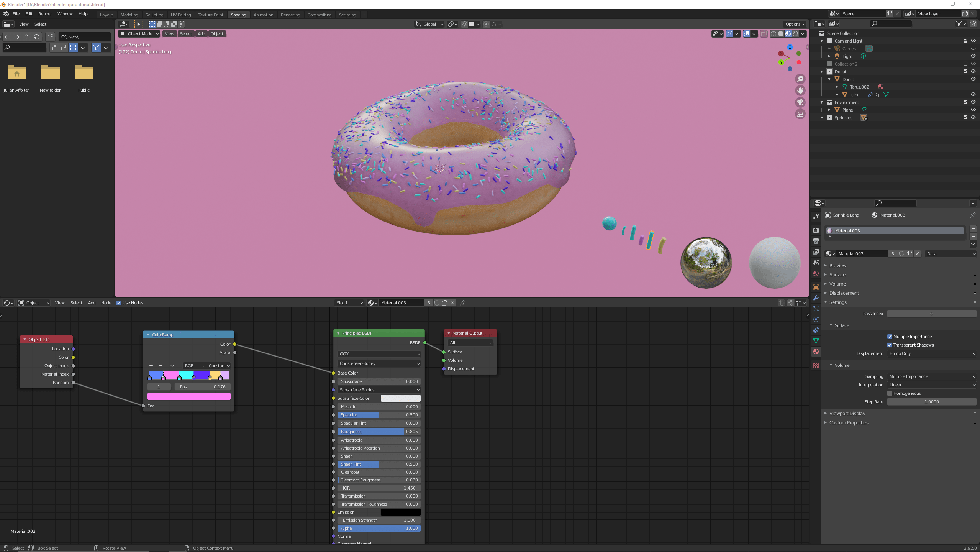Open the Output properties tab
Screen dimensions: 980x552
816,241
